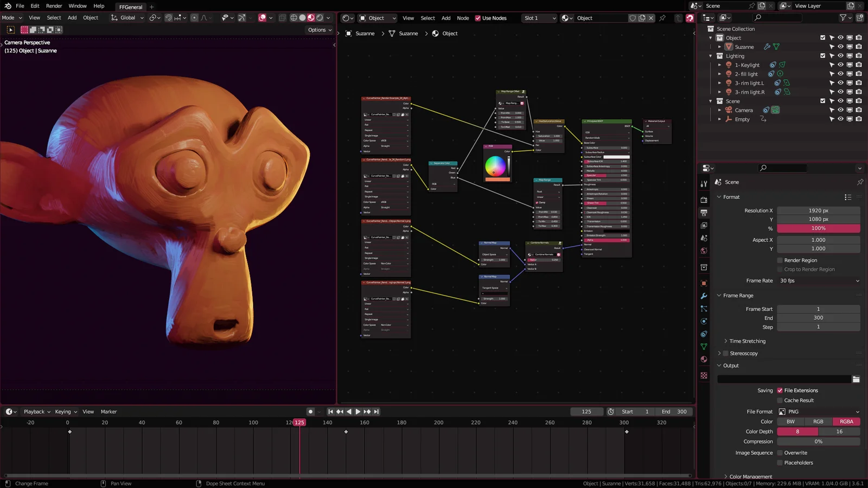Open the Render menu
Image resolution: width=868 pixels, height=488 pixels.
54,6
